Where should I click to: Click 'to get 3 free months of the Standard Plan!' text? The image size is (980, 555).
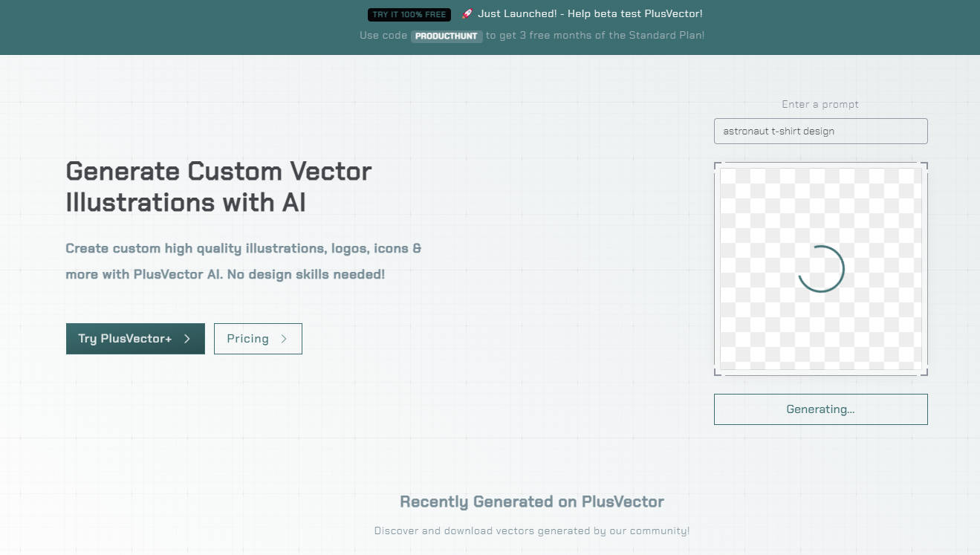(x=596, y=36)
